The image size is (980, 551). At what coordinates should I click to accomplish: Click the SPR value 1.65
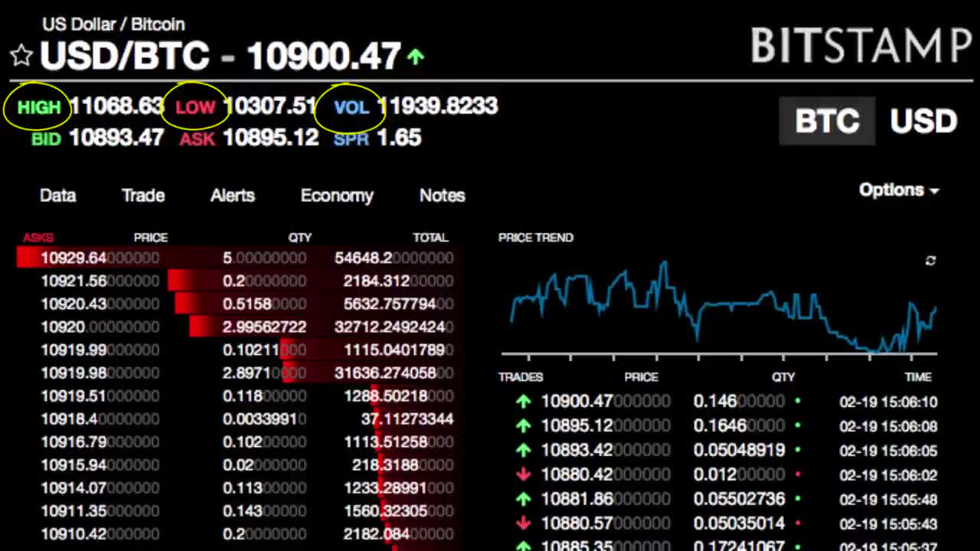(x=399, y=138)
